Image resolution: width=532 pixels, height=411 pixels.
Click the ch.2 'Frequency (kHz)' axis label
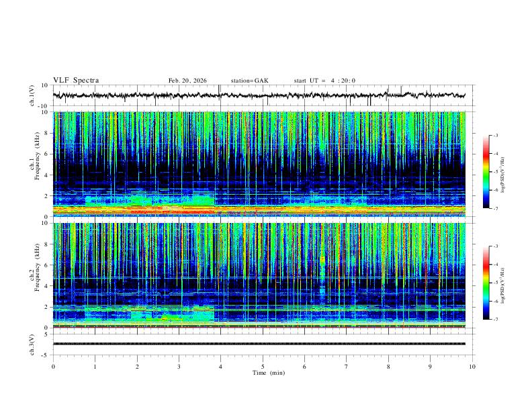37,267
